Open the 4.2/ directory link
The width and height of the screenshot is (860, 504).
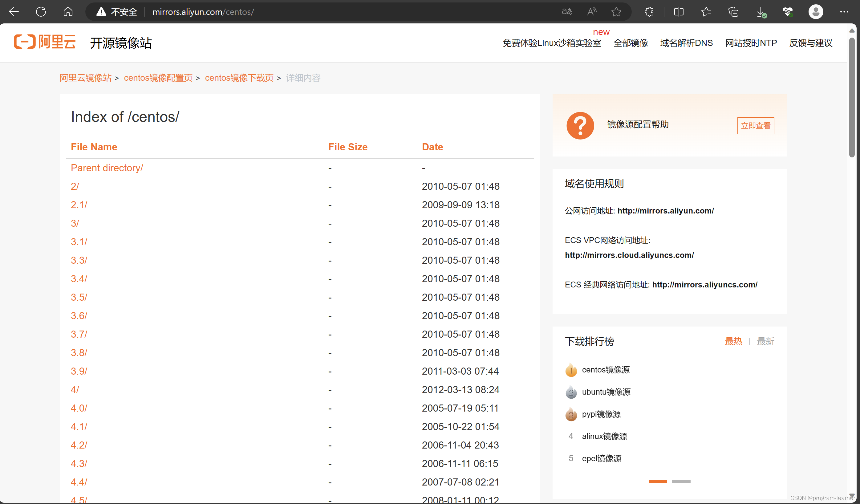pyautogui.click(x=79, y=445)
